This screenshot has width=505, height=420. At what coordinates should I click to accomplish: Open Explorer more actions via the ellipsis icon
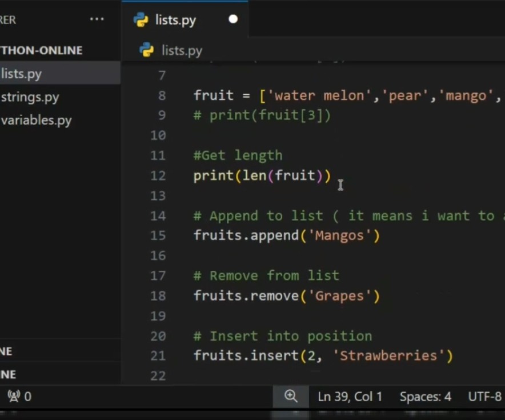[x=97, y=19]
